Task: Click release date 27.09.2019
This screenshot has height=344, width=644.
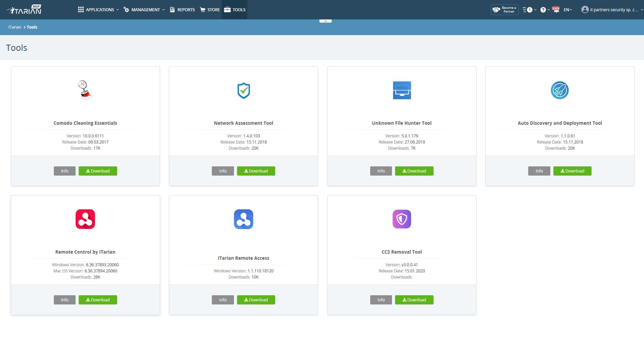Action: coord(415,142)
